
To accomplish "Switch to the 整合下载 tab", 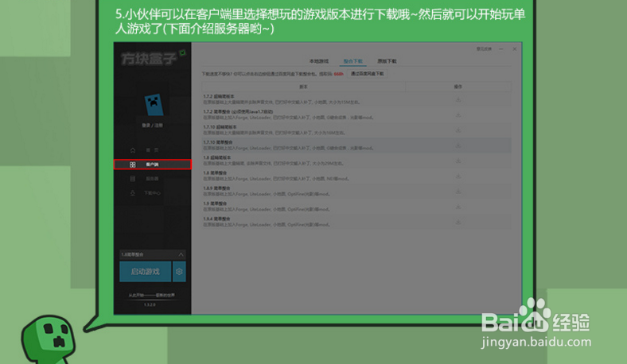I will 353,61.
